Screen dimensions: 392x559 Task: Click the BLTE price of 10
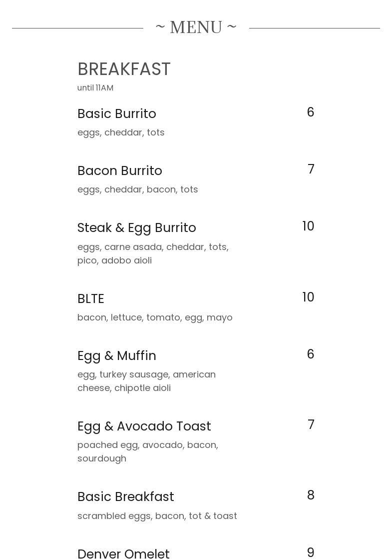[x=308, y=297]
